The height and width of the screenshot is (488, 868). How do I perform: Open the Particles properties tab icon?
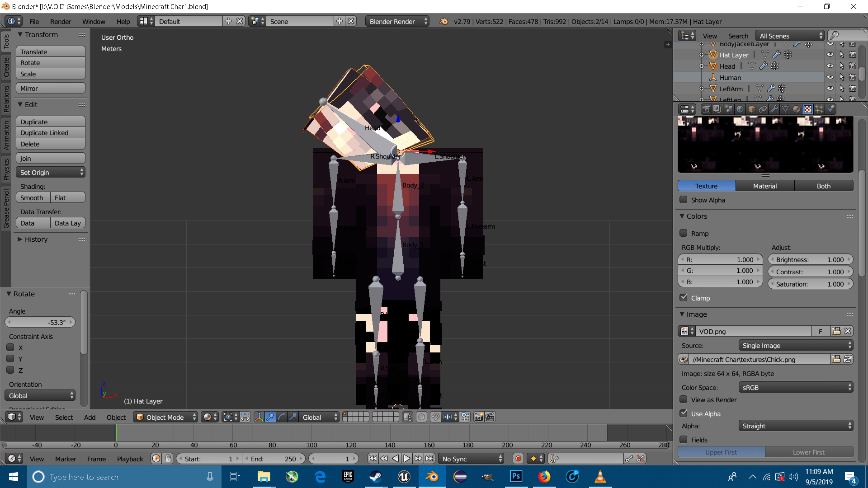tap(819, 109)
